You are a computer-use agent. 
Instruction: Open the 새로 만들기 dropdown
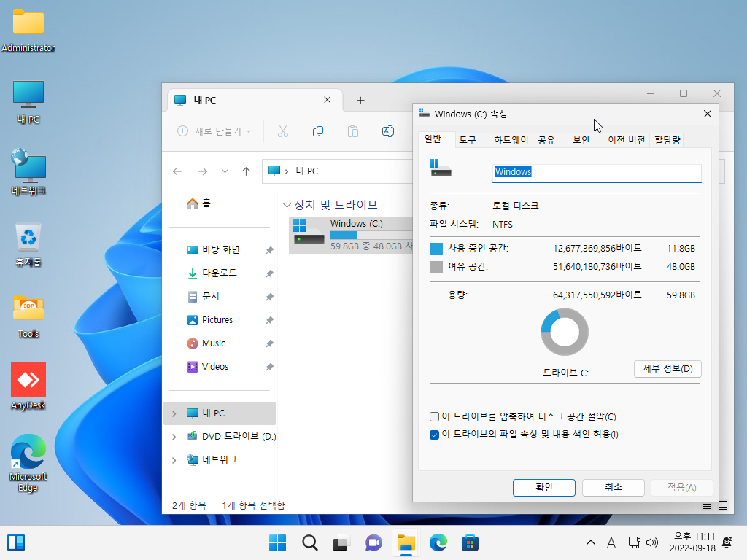tap(214, 131)
